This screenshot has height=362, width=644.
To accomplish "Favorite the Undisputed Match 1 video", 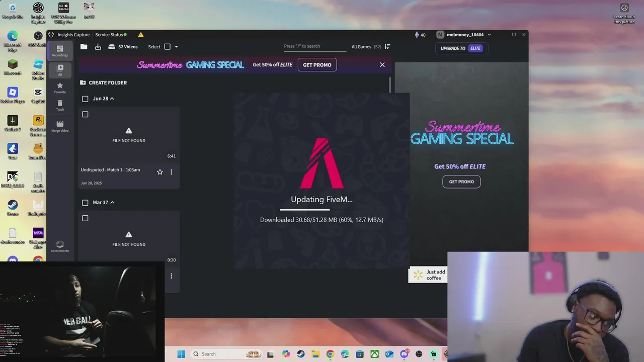I will click(x=160, y=172).
